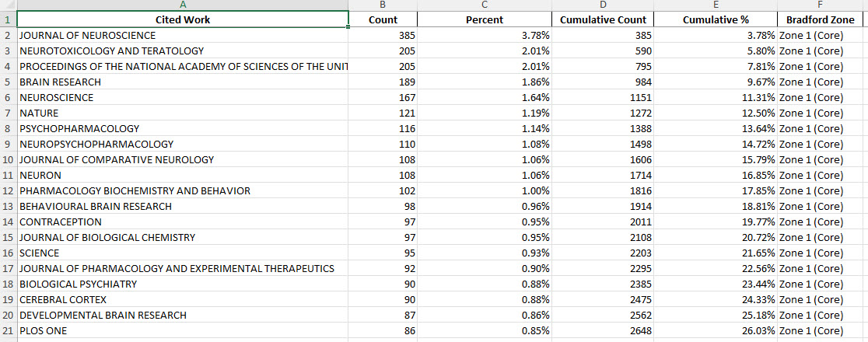Select column D header

pos(603,5)
